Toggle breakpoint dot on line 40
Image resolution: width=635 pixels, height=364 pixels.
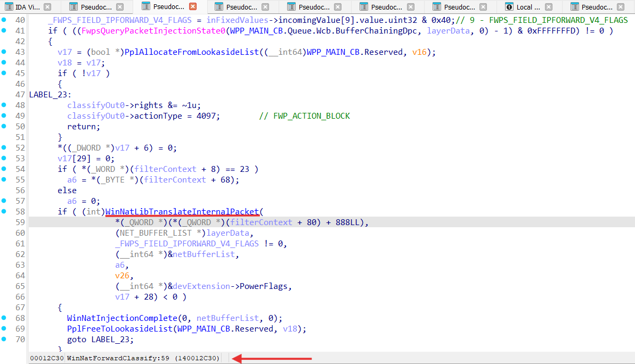click(4, 20)
